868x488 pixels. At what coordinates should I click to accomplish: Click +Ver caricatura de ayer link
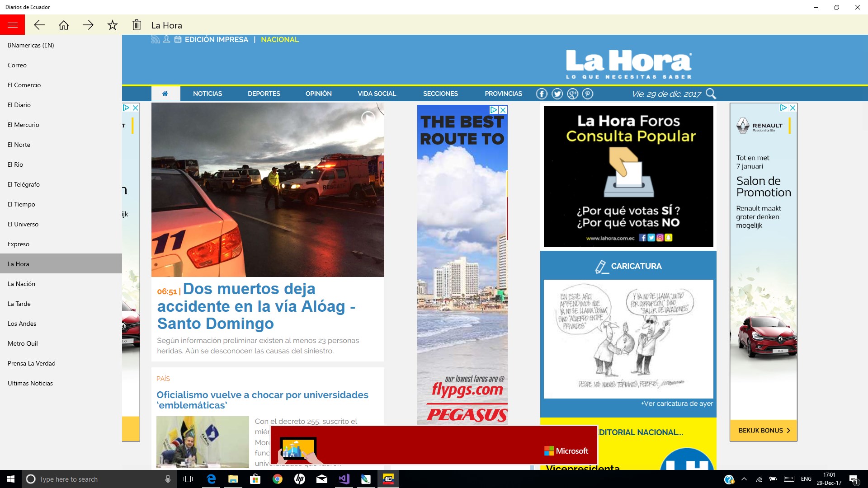[x=676, y=404]
